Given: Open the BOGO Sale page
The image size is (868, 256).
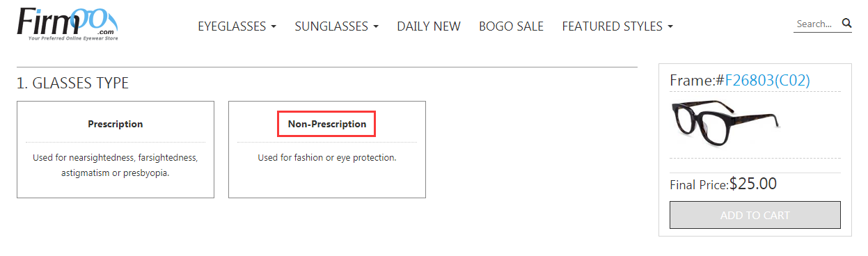Looking at the screenshot, I should (511, 26).
